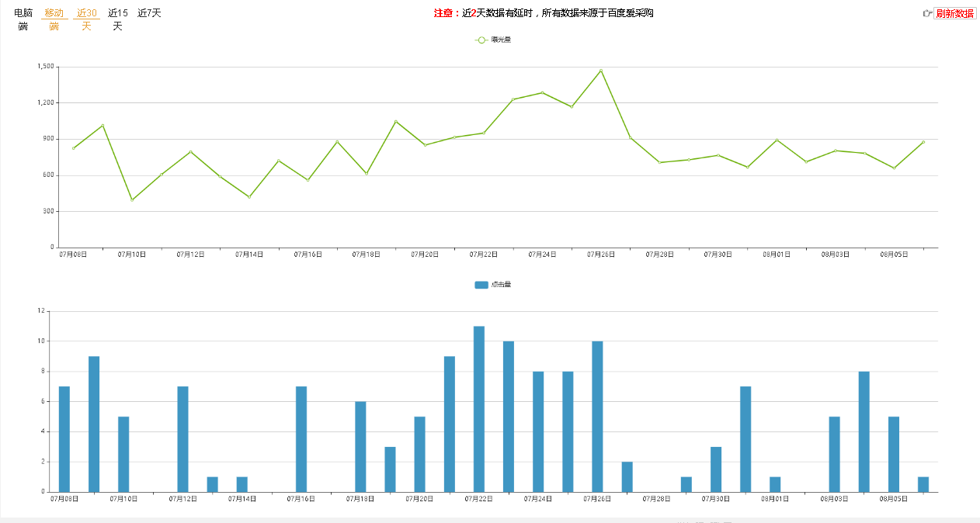The width and height of the screenshot is (980, 523).
Task: Show data for 近7天
Action: tap(149, 13)
